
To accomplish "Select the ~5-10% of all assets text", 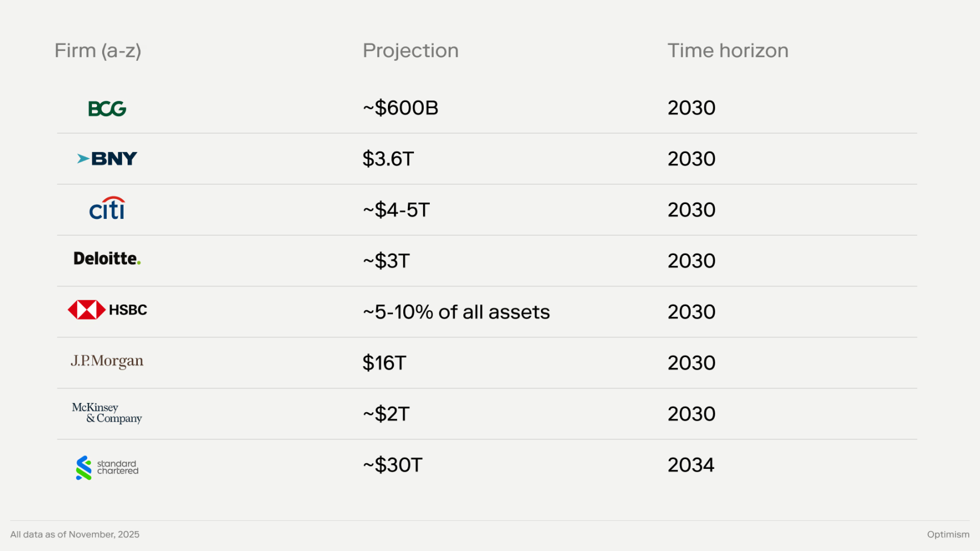I will pyautogui.click(x=457, y=312).
